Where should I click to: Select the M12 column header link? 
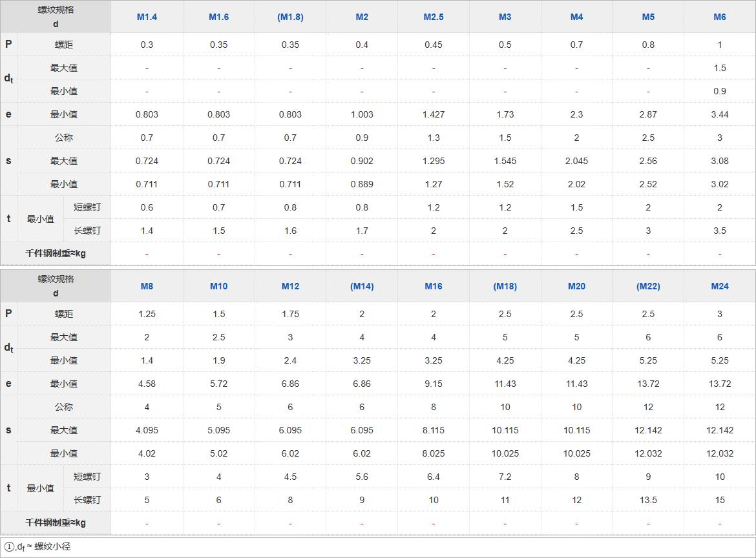(x=290, y=286)
